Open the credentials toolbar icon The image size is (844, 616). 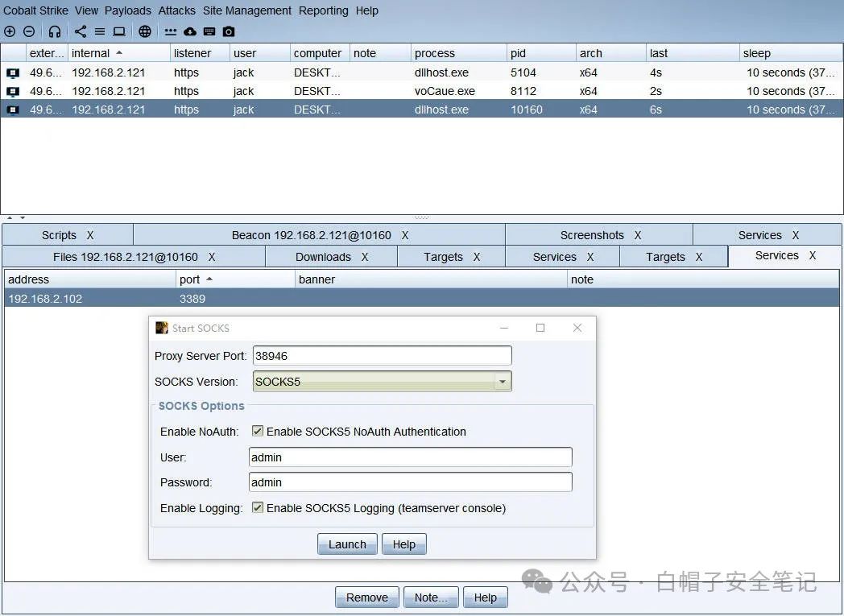click(x=171, y=31)
